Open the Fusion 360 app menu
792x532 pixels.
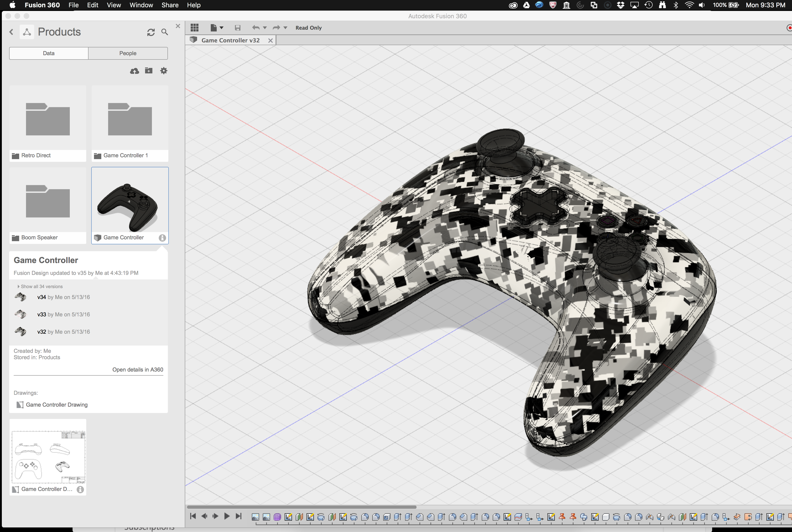(42, 5)
